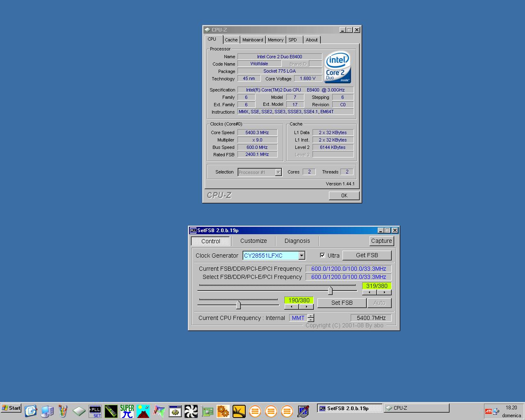Open the Clock Generator dropdown
The height and width of the screenshot is (420, 525).
click(x=301, y=256)
